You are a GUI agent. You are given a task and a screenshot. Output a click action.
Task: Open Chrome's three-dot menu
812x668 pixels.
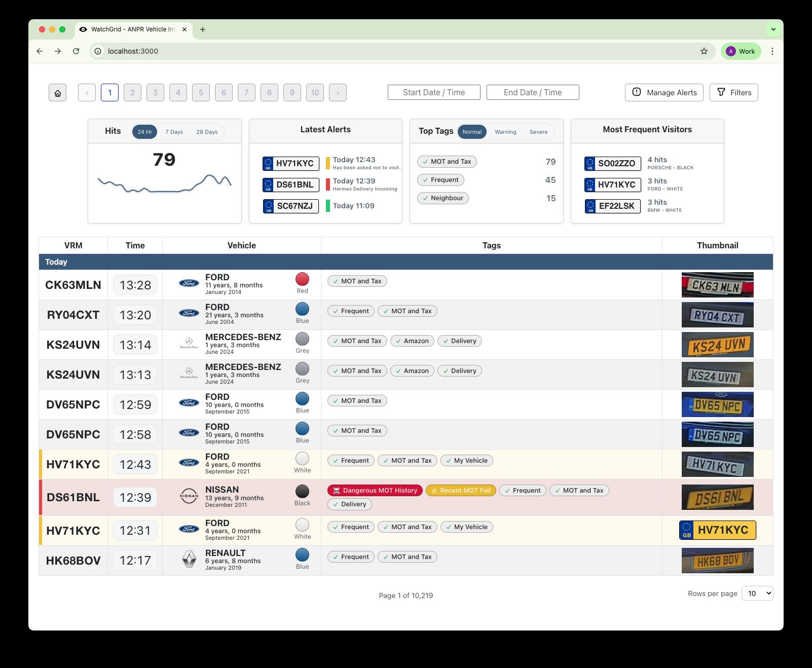(x=772, y=51)
